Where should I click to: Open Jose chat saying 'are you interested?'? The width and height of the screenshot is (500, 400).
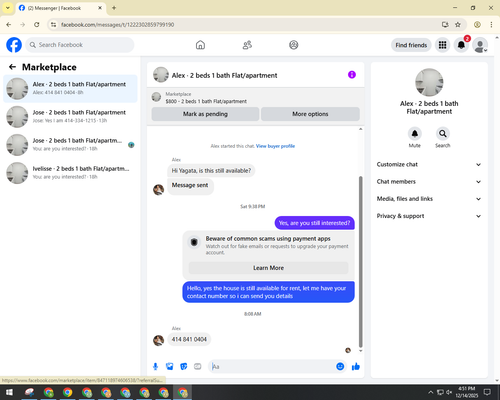pos(70,145)
